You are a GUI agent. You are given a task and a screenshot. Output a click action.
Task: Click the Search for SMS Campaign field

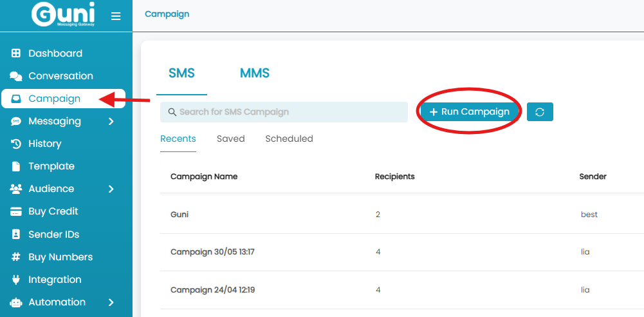284,112
